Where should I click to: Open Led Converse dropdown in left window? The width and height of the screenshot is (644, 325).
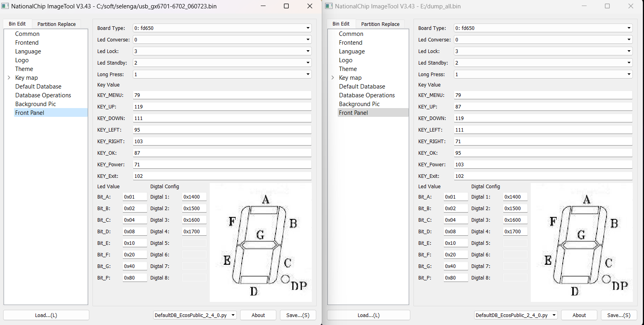coord(222,39)
